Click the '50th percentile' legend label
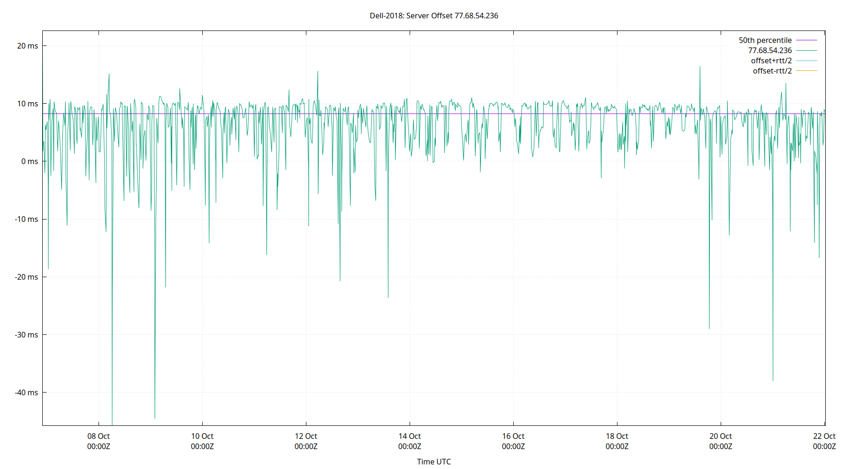The height and width of the screenshot is (469, 868). click(765, 40)
